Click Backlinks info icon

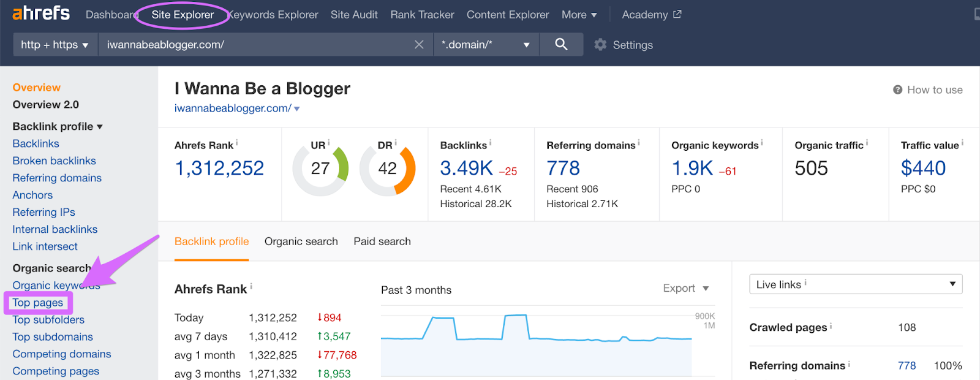(490, 143)
